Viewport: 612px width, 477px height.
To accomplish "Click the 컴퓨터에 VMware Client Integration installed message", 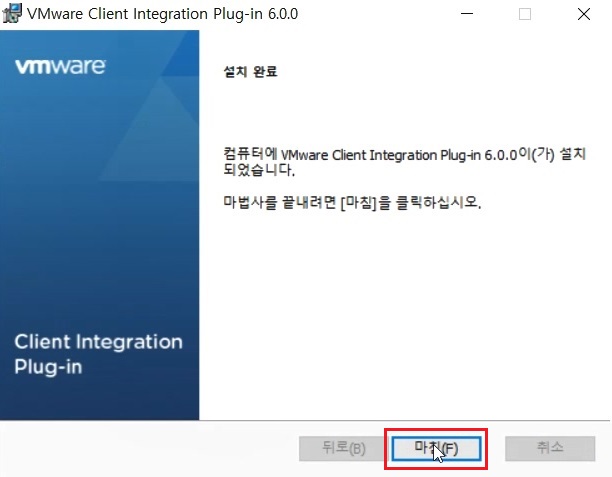I will coord(404,162).
